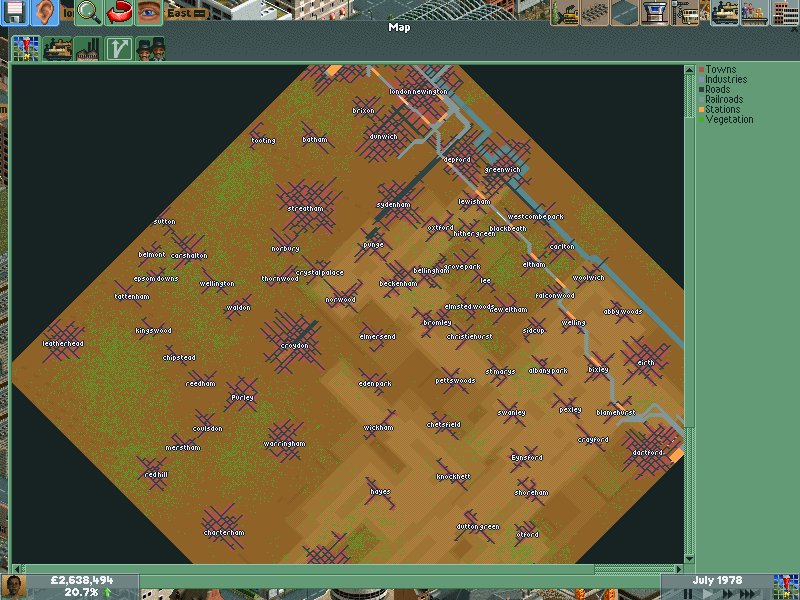Click the streatham town label on map

[x=305, y=209]
